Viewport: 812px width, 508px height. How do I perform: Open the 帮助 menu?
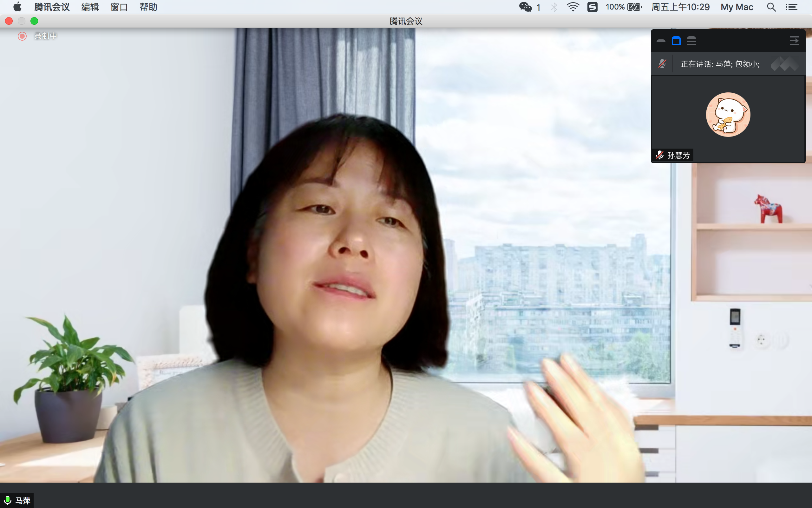(148, 7)
